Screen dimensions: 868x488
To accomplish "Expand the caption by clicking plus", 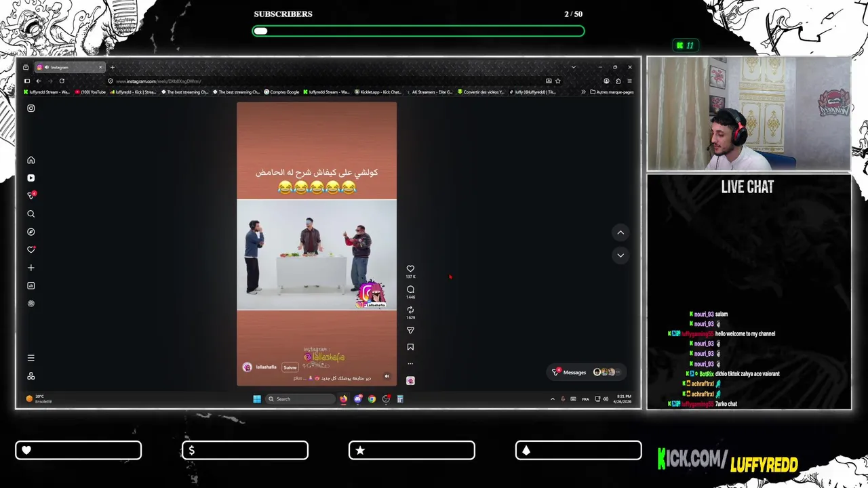I will click(297, 378).
